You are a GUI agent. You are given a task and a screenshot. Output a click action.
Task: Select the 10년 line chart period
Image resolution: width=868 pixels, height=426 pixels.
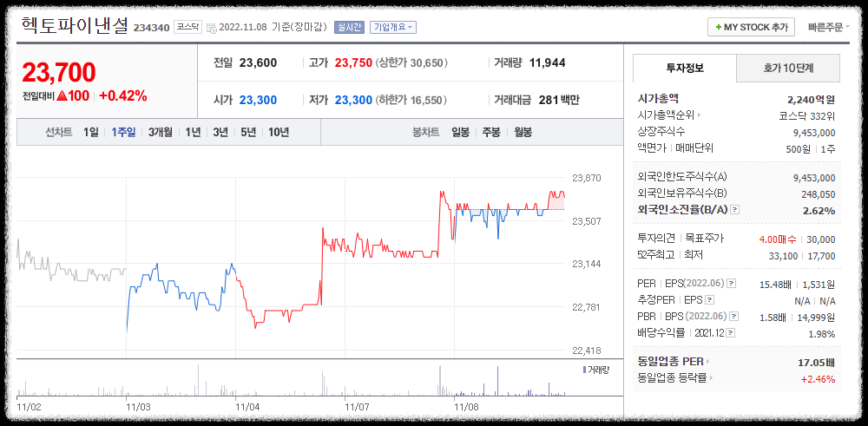(279, 132)
